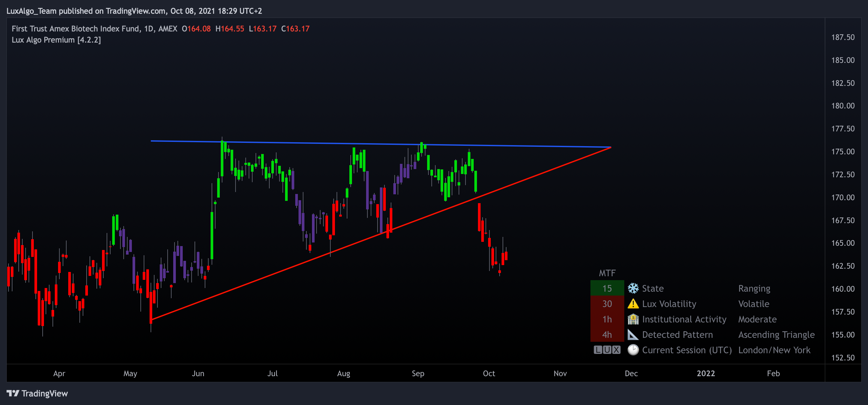Click the Nov label on time axis
Screen dimensions: 868x405
tap(560, 373)
